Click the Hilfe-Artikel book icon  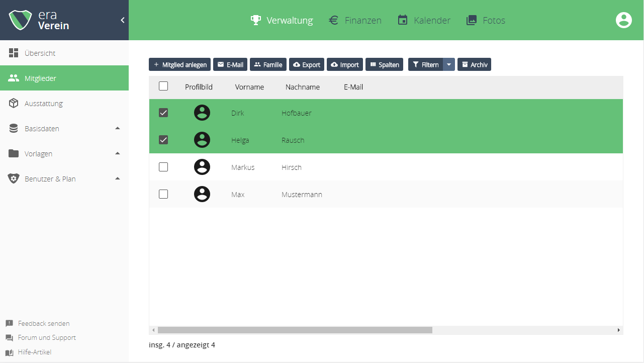pyautogui.click(x=9, y=352)
